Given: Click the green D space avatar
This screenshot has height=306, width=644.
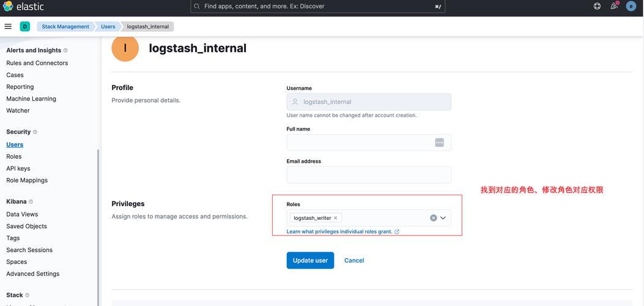Looking at the screenshot, I should [x=25, y=26].
